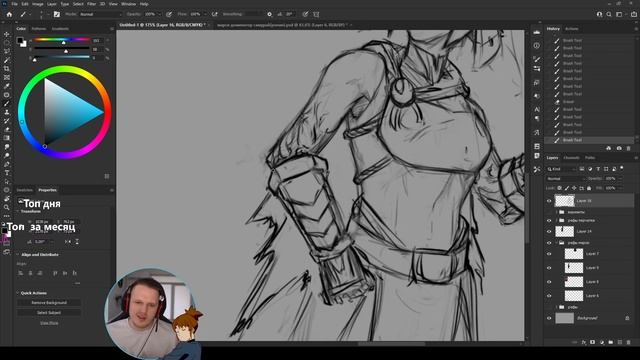Select the Pen tool

(x=7, y=164)
